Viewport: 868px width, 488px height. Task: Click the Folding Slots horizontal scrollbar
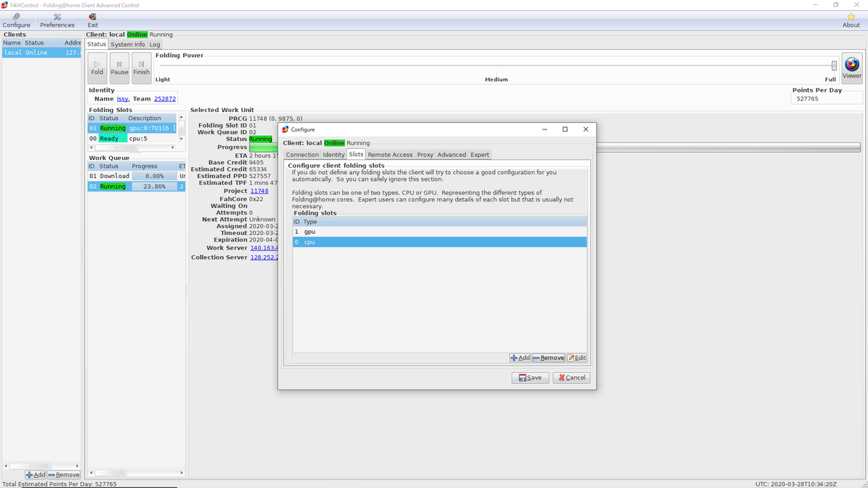(132, 147)
